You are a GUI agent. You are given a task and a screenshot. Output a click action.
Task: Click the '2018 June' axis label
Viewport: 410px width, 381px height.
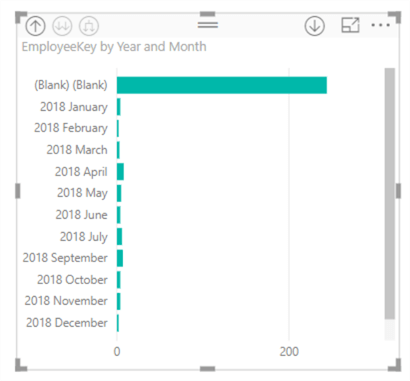pos(81,215)
